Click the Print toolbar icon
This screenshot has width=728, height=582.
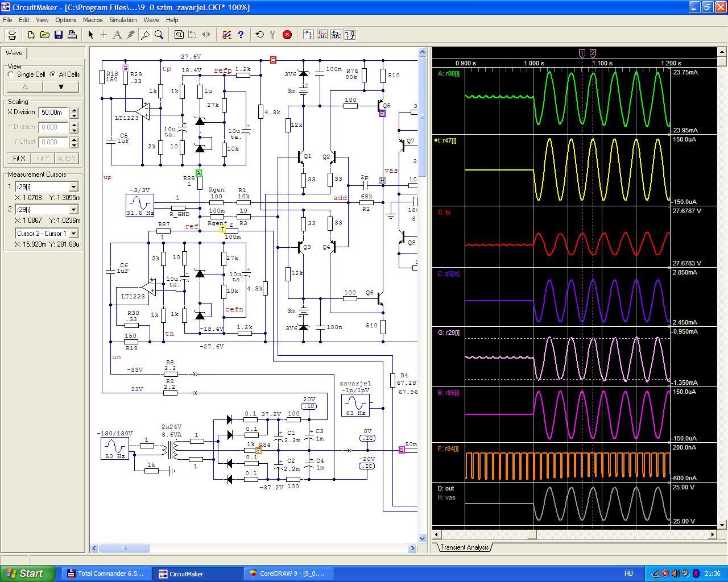(x=72, y=35)
